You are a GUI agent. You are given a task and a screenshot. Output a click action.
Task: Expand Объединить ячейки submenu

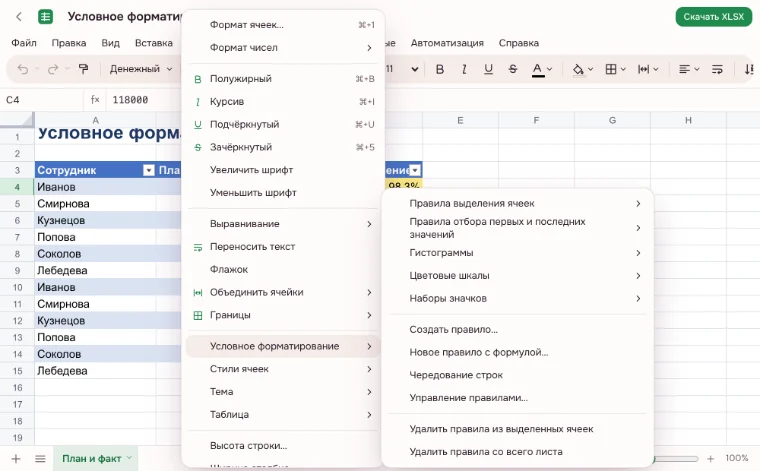(x=283, y=292)
